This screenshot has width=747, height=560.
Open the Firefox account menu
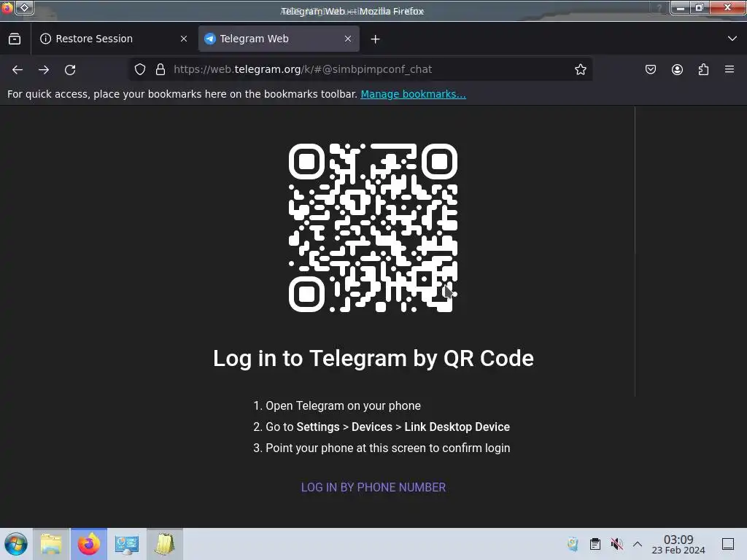[677, 69]
